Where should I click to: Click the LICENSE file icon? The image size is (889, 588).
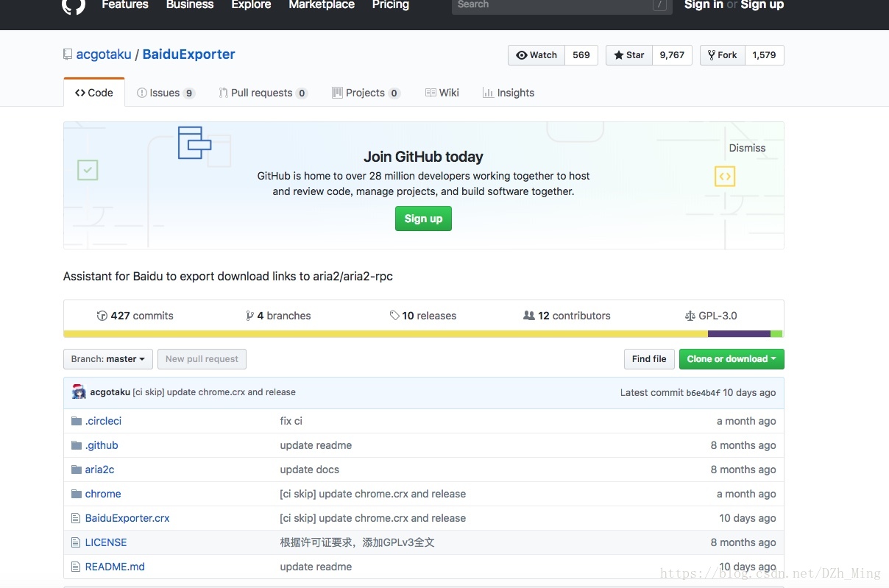[76, 542]
